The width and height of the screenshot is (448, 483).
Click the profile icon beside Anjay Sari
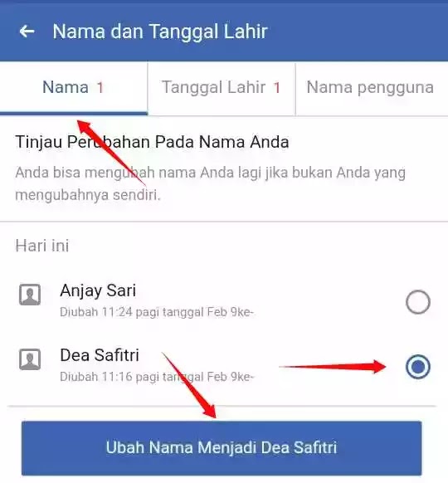tap(30, 295)
